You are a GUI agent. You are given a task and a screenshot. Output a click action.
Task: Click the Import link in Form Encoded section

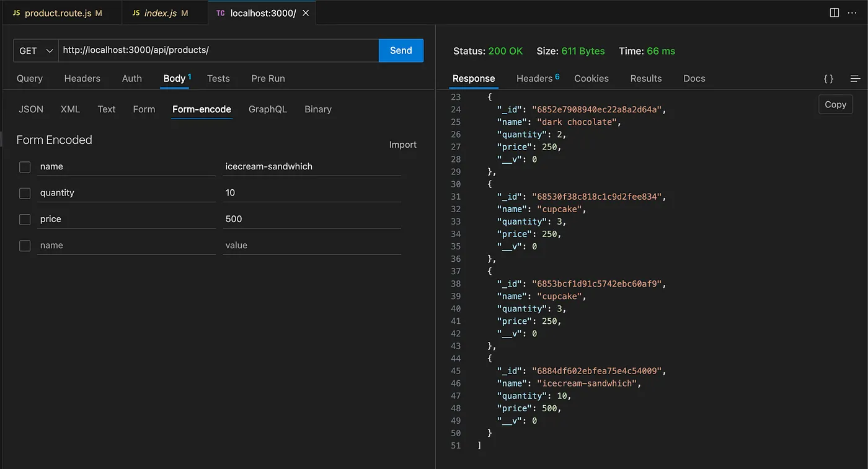402,145
